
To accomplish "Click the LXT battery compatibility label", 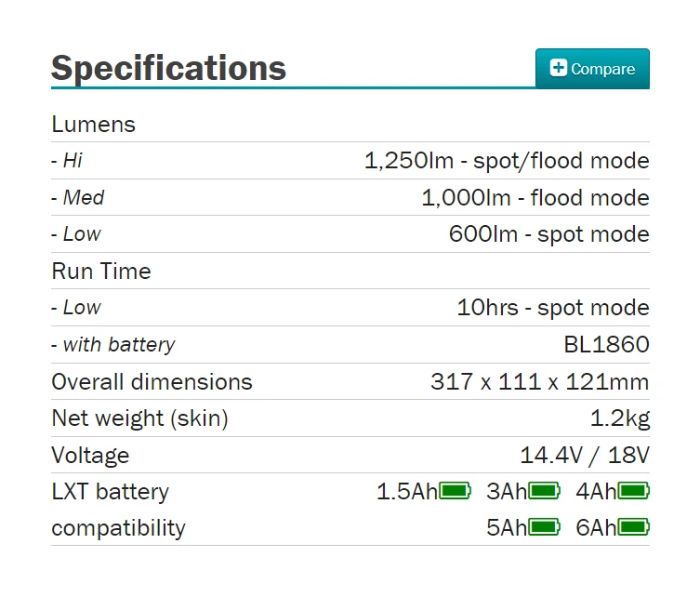I will coord(118,510).
